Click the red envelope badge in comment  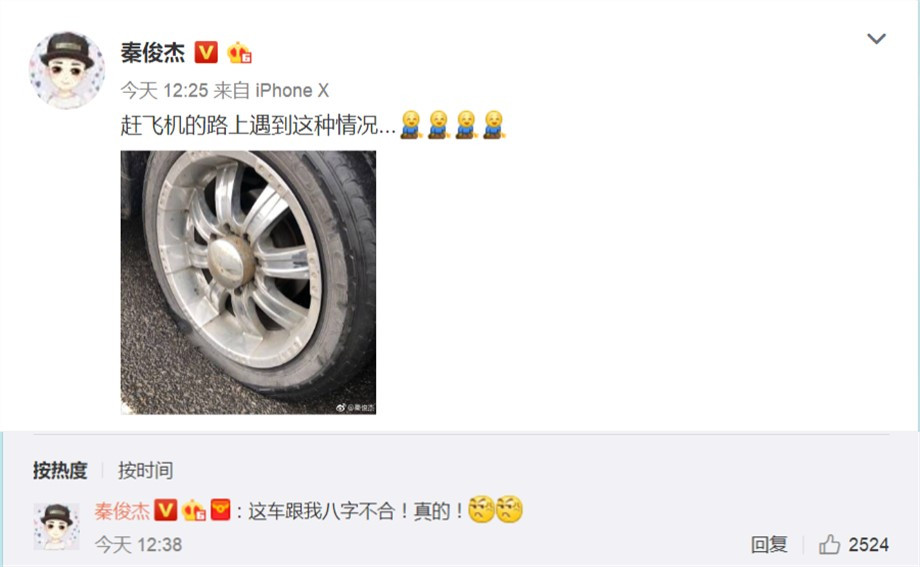(x=221, y=509)
